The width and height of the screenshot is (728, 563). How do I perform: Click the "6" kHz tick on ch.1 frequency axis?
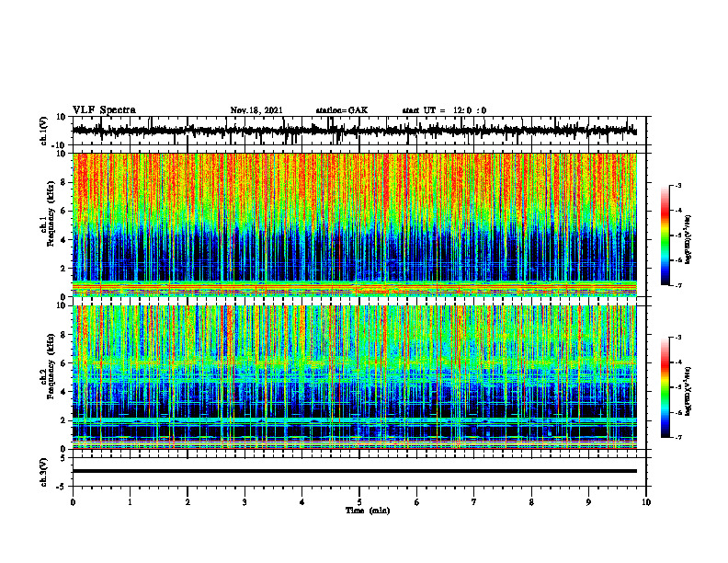click(63, 212)
